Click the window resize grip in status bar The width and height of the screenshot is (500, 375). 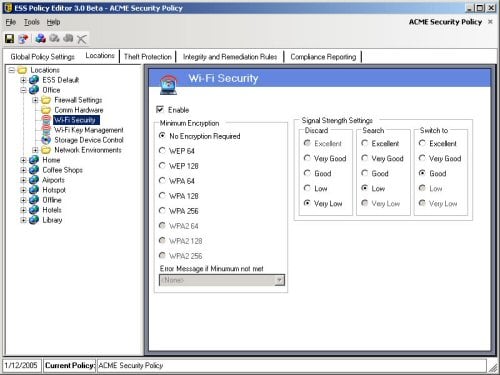492,367
